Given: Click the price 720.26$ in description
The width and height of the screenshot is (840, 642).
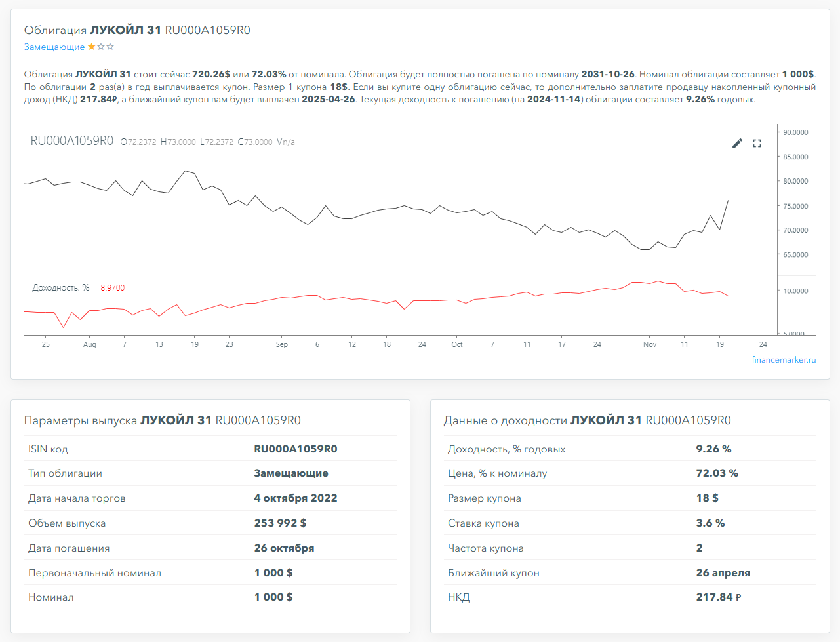Looking at the screenshot, I should point(211,75).
